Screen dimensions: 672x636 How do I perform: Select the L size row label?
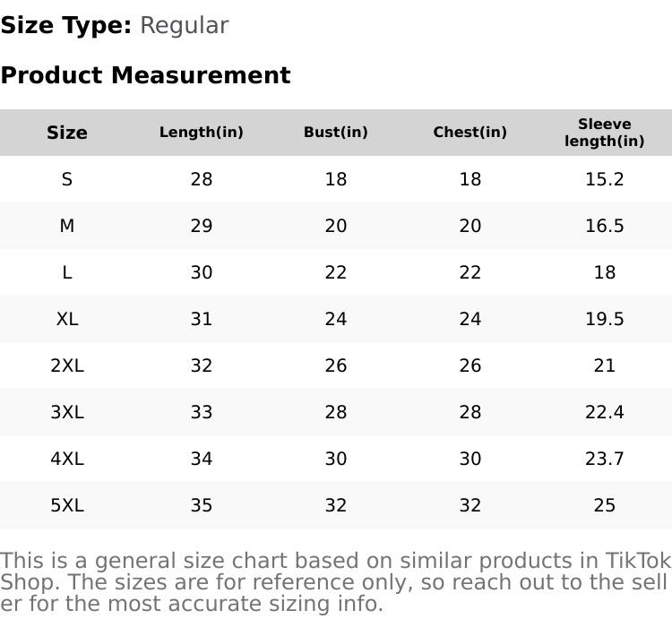[67, 272]
